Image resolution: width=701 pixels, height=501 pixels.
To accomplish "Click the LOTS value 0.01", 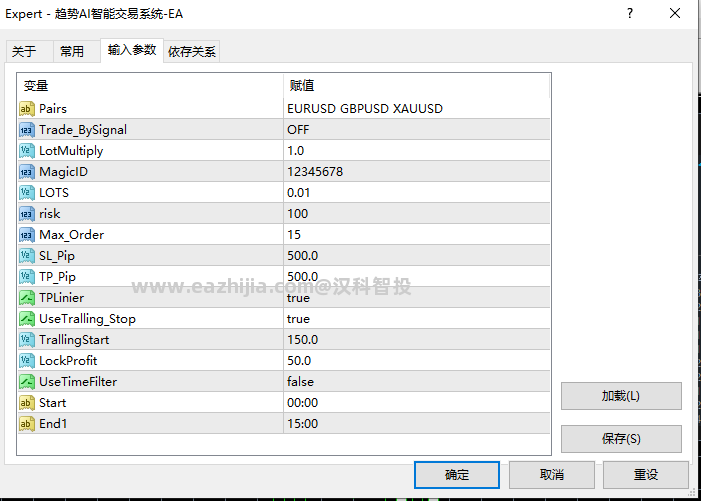I will [417, 193].
